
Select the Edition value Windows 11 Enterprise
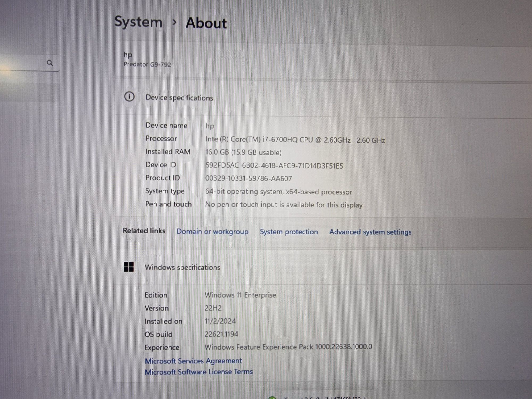pyautogui.click(x=240, y=295)
